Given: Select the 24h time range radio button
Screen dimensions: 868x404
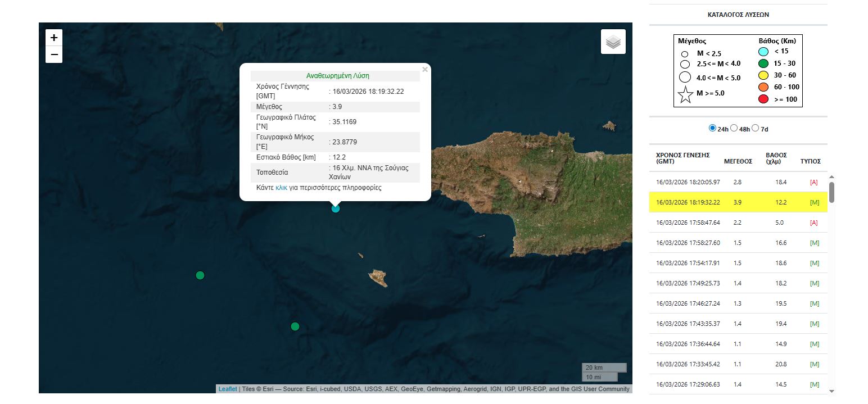Looking at the screenshot, I should tap(713, 128).
